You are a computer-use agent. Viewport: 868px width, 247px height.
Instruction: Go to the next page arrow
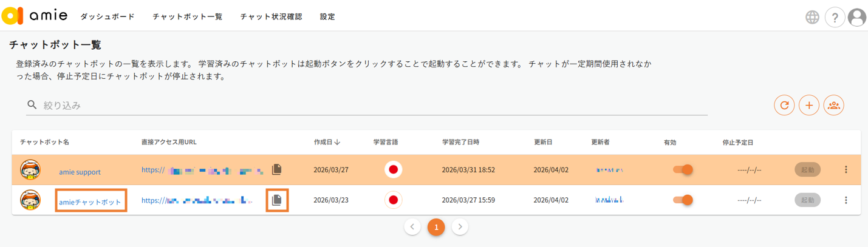460,227
